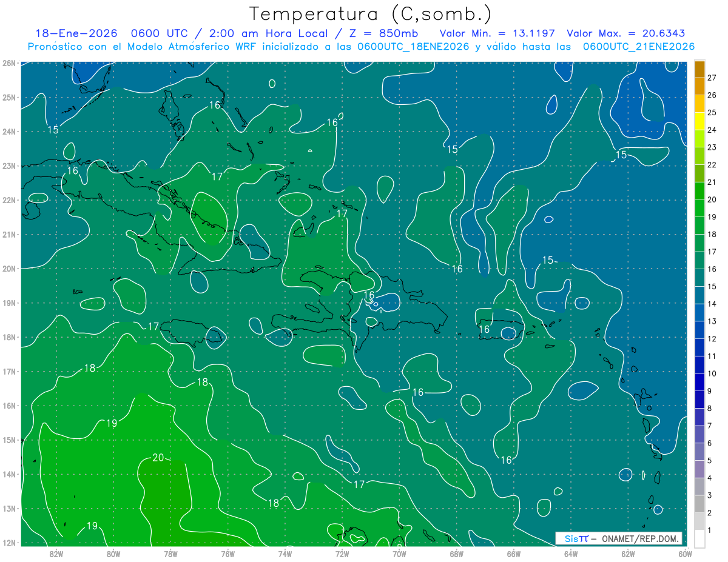Click the "13N" latitude axis label
This screenshot has width=728, height=562.
9,508
